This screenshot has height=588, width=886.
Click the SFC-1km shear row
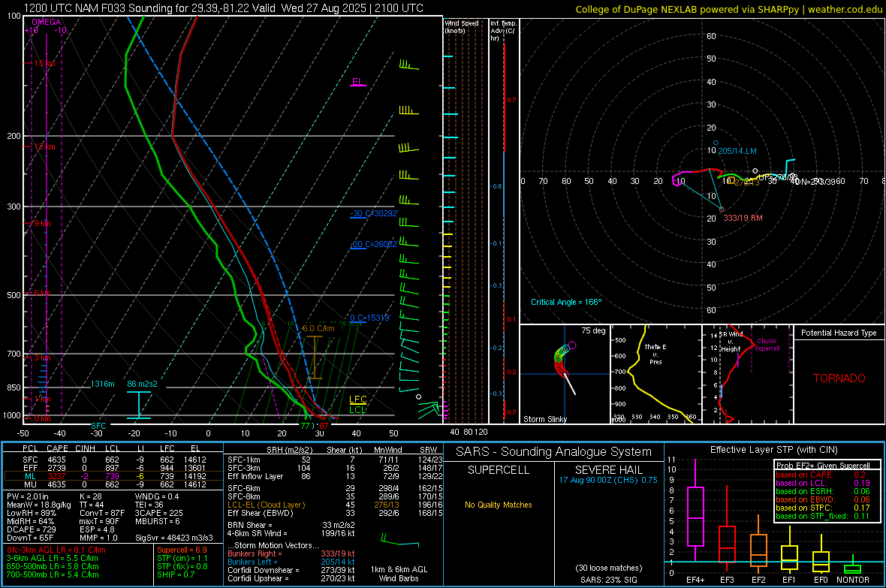pyautogui.click(x=334, y=460)
